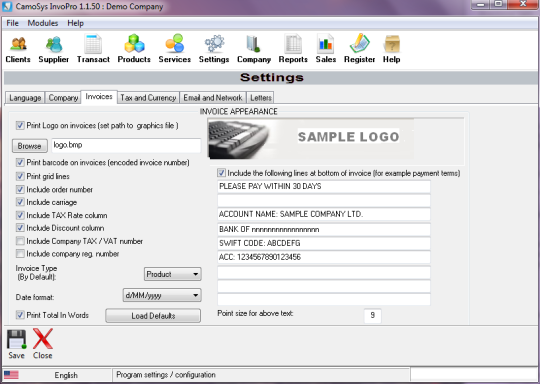The image size is (540, 384).
Task: Open the Supplier module icon
Action: coord(53,49)
